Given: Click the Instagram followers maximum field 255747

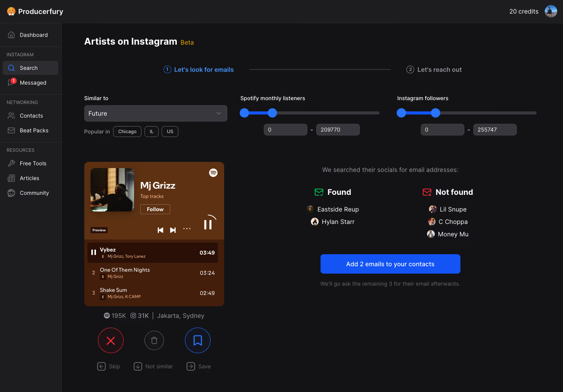Looking at the screenshot, I should tap(495, 130).
